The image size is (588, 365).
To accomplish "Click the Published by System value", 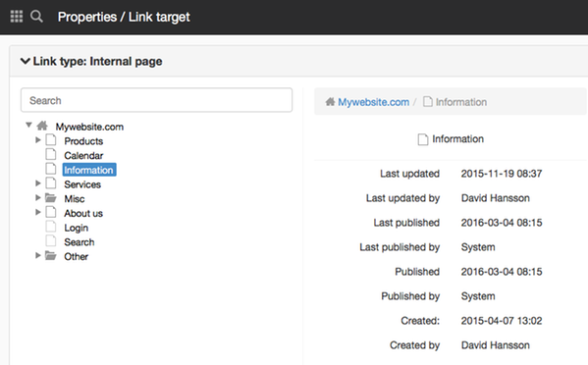I will coord(478,296).
